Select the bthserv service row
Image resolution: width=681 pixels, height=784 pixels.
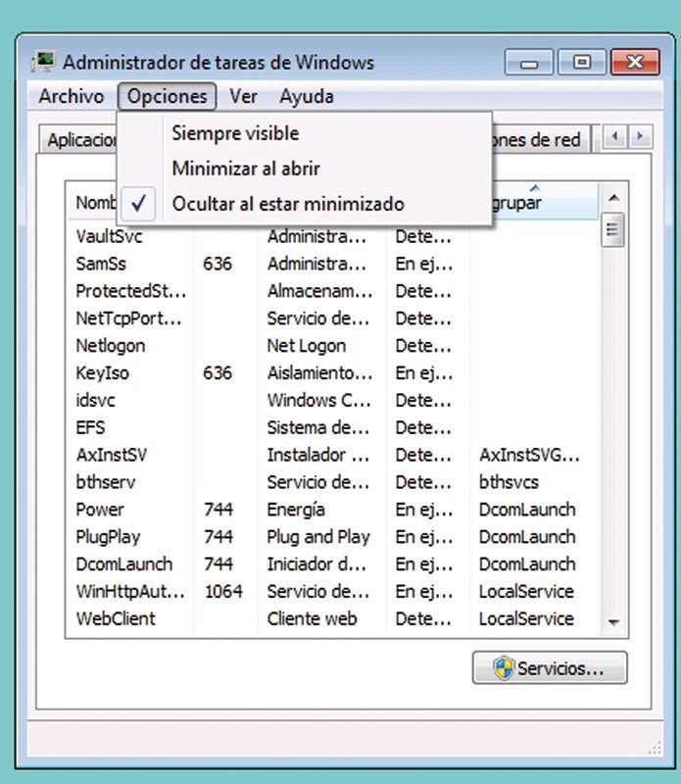tap(333, 482)
